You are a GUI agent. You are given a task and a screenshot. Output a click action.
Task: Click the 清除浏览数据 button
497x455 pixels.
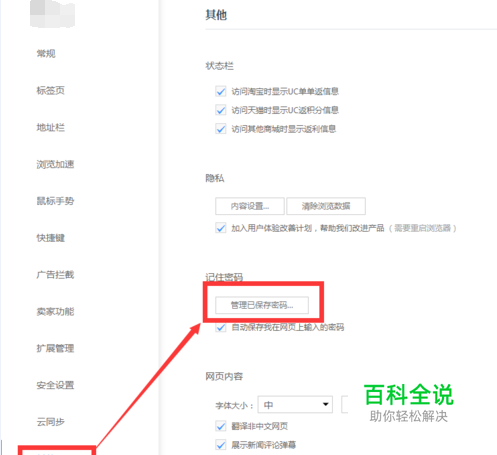point(326,206)
